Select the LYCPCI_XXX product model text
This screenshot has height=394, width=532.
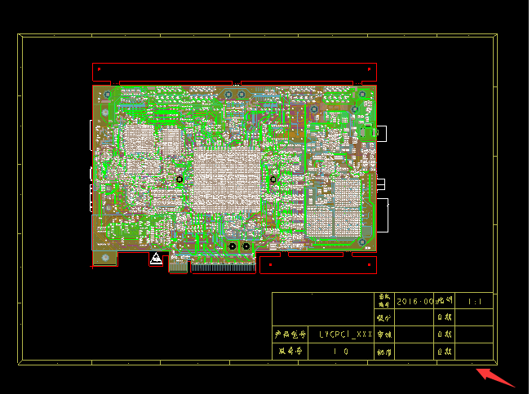(x=346, y=334)
